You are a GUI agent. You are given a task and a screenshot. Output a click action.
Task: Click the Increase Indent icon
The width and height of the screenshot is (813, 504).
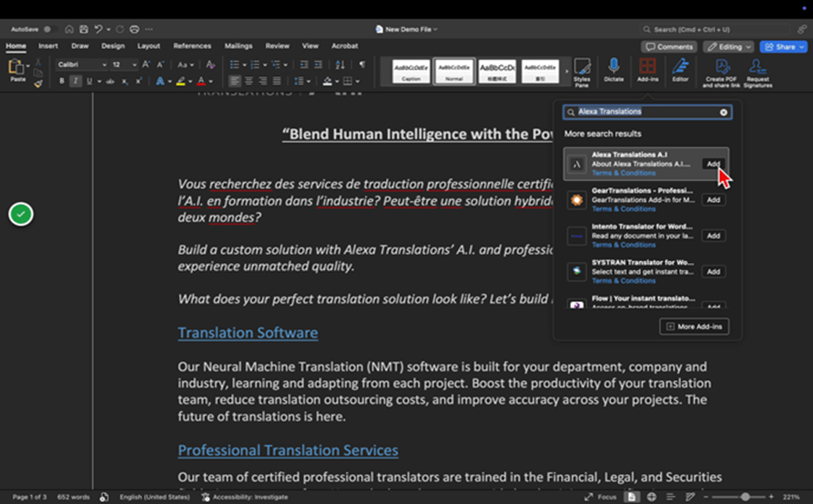tap(318, 65)
